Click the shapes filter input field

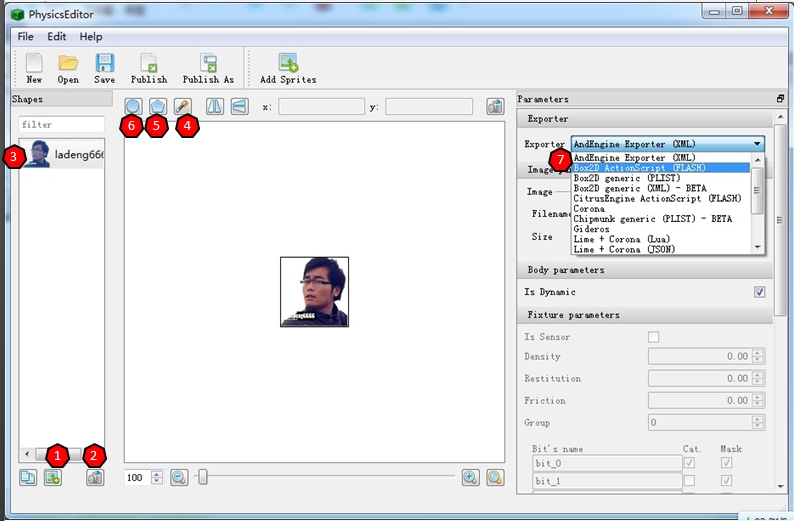[x=61, y=125]
